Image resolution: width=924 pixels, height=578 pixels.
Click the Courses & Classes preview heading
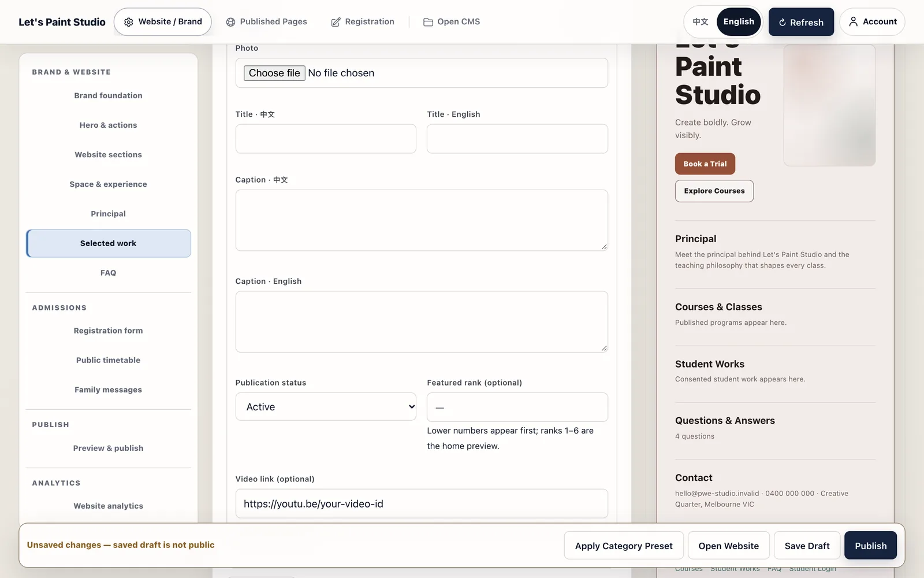click(718, 307)
